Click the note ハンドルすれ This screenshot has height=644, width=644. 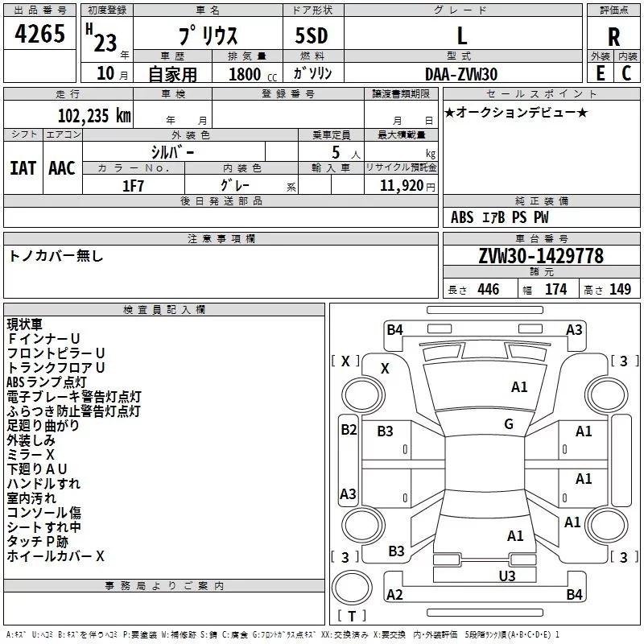coord(43,484)
